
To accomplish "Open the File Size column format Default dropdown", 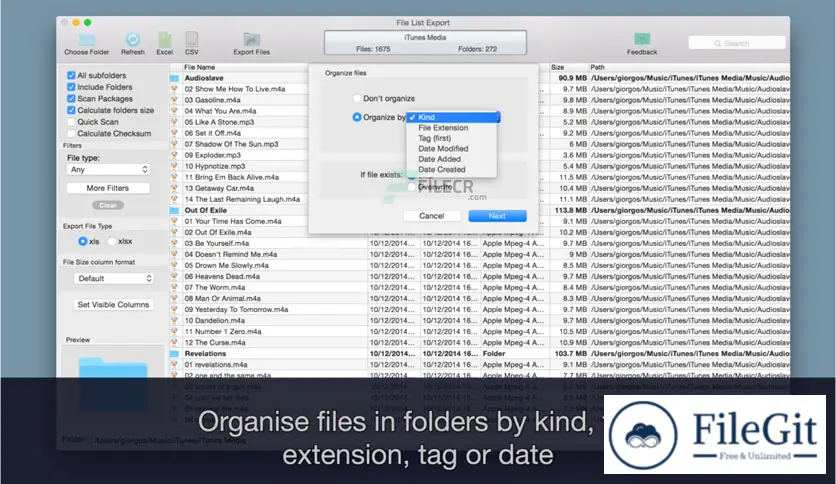I will tap(114, 278).
